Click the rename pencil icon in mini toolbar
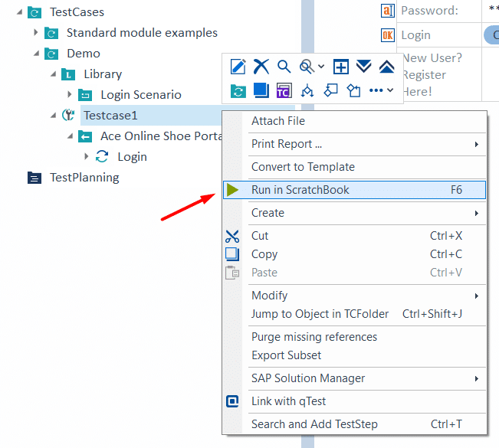This screenshot has width=499, height=448. tap(238, 67)
